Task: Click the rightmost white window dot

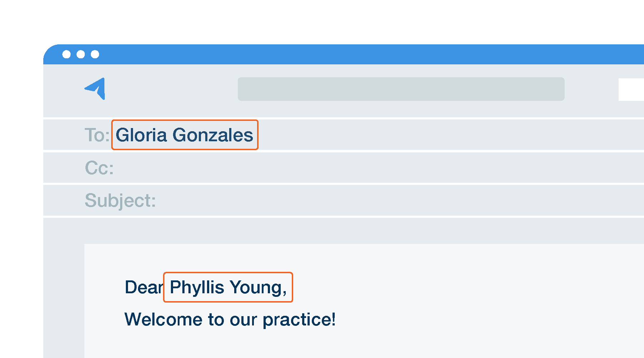Action: pyautogui.click(x=95, y=54)
